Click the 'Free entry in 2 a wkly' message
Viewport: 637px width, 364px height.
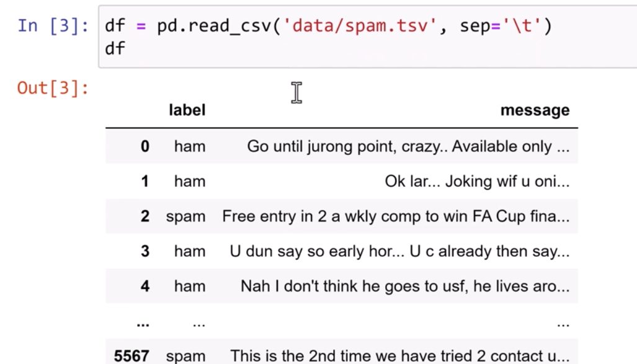click(395, 216)
